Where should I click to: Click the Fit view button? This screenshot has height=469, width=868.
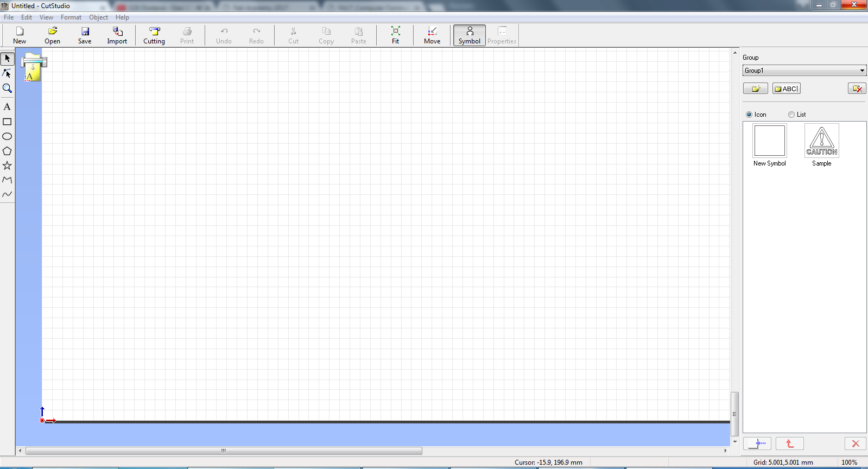point(396,35)
